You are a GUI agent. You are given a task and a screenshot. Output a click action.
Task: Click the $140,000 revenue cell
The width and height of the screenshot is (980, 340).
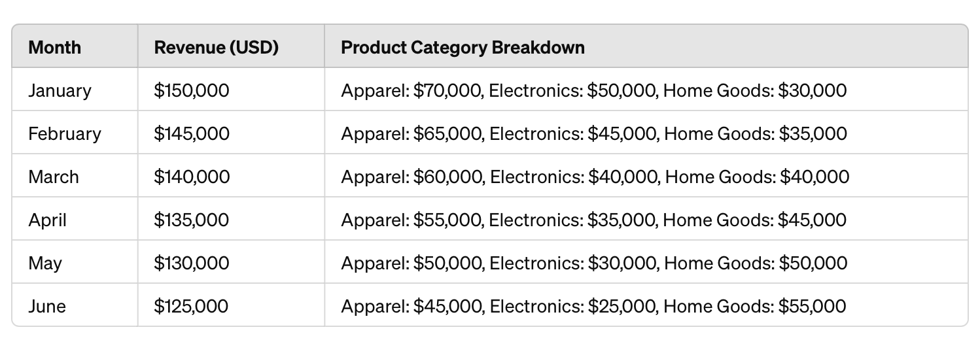(x=192, y=177)
